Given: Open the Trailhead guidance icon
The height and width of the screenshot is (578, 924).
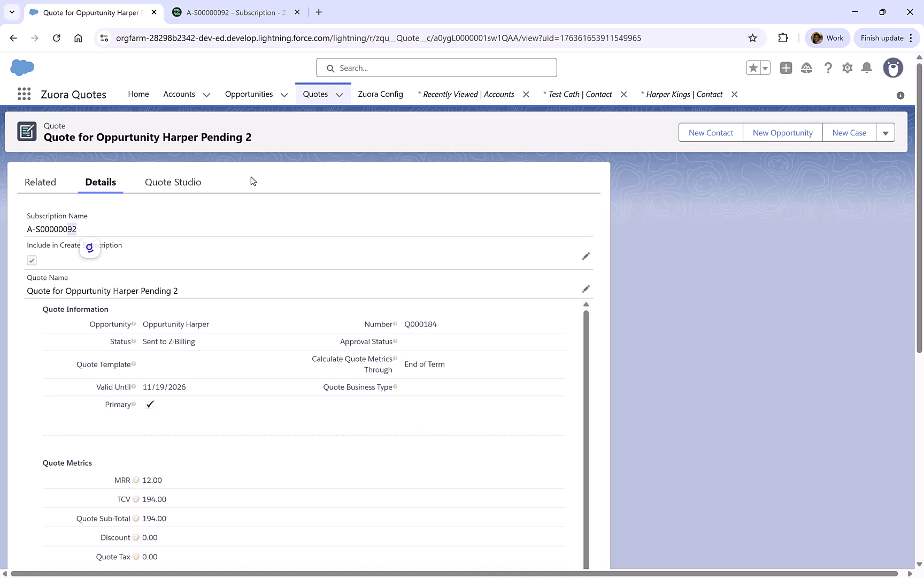Looking at the screenshot, I should (807, 68).
